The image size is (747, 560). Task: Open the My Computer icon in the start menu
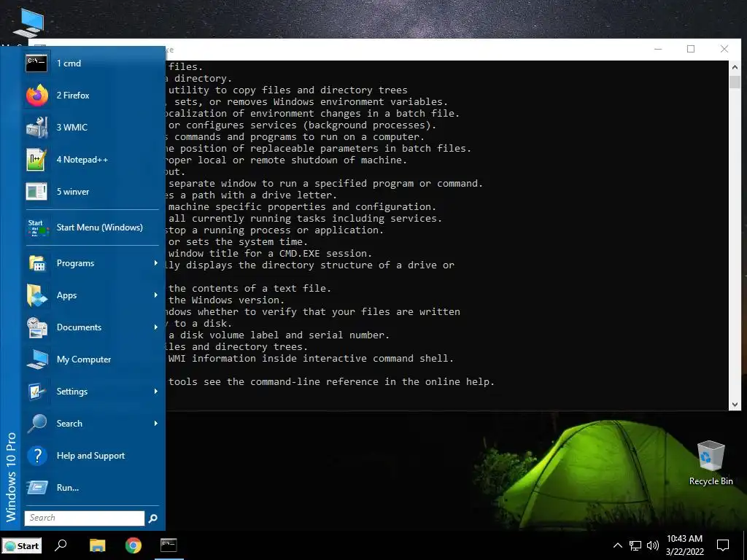click(36, 359)
